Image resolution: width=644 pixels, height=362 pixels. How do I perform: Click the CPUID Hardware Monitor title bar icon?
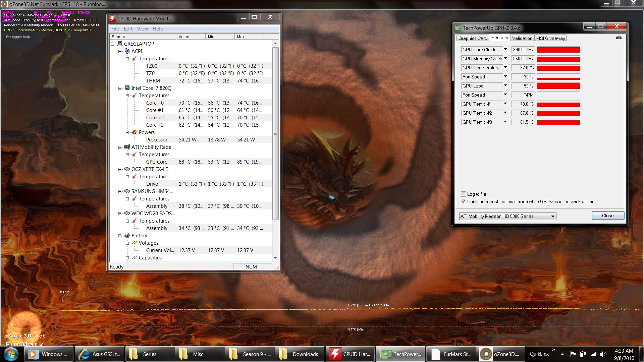coord(113,18)
